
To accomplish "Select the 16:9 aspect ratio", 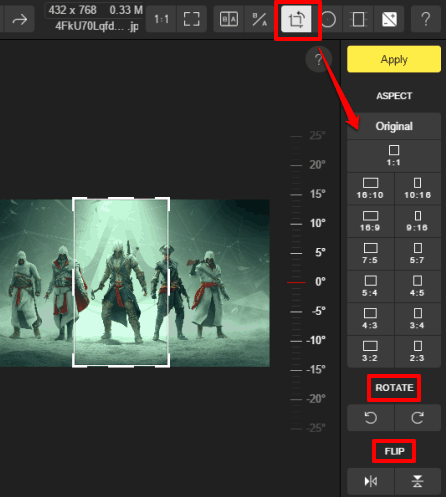I will click(x=370, y=221).
